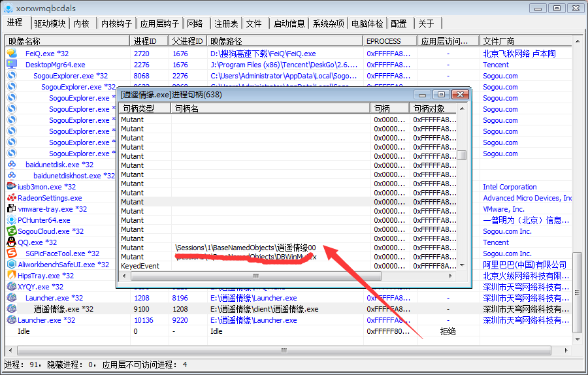Click handle dialog scroll down arrow
The width and height of the screenshot is (588, 375).
pyautogui.click(x=462, y=265)
